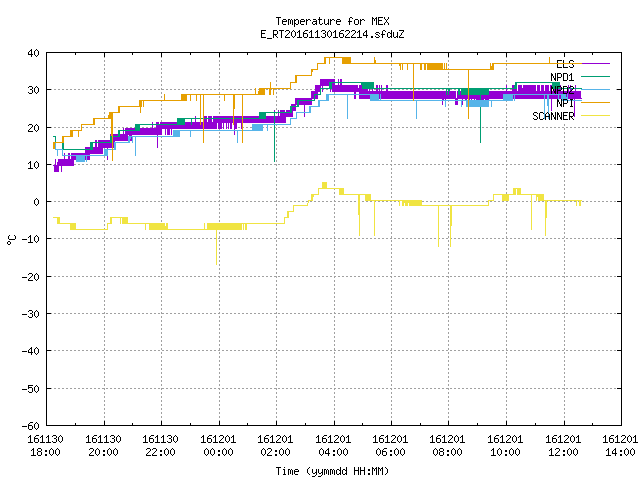Click the purple ELS legend line sample
Screen dimensions: 640x480
point(596,64)
